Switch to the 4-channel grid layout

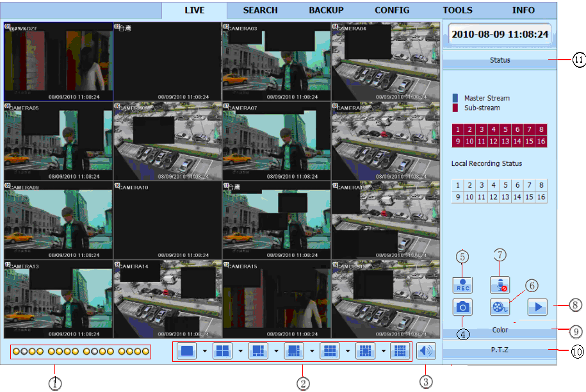point(222,351)
